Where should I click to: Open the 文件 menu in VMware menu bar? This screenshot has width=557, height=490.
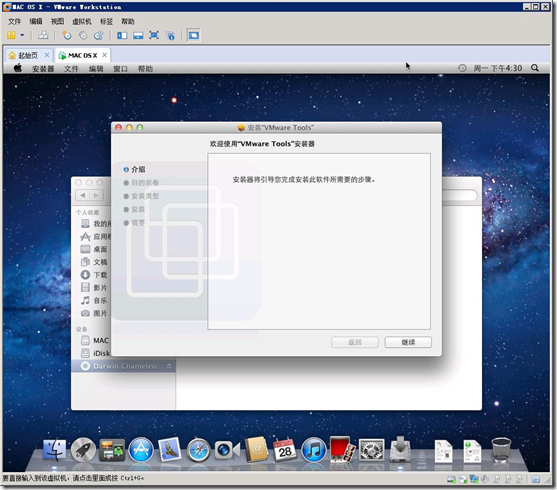coord(15,21)
